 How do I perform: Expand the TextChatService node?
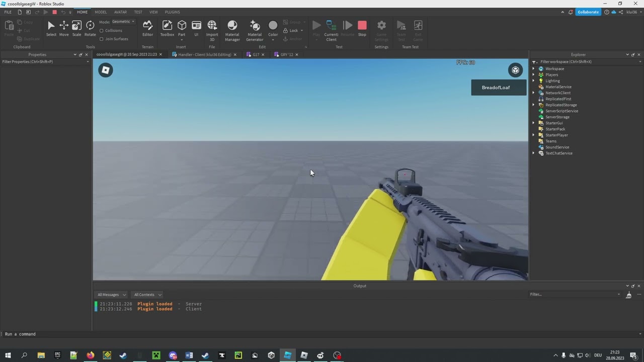534,153
